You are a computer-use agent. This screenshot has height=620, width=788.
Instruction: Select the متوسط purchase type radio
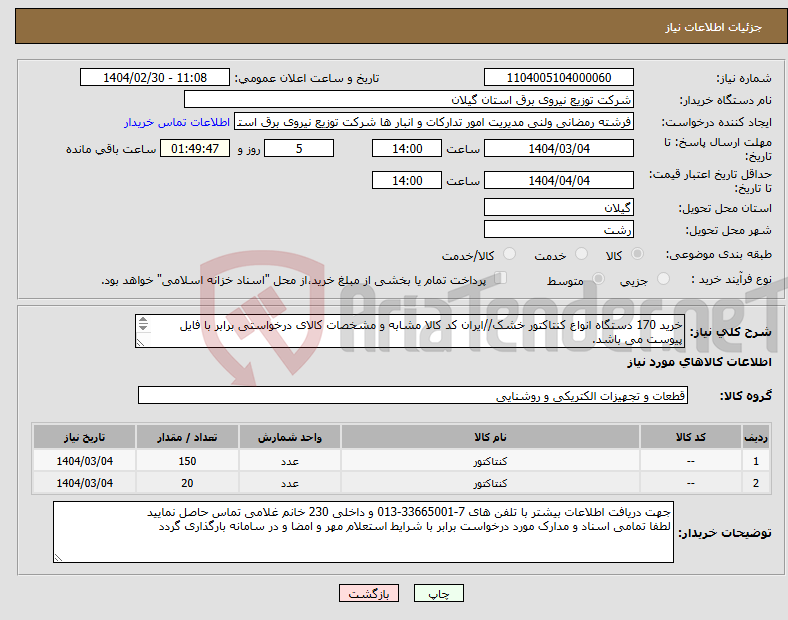pos(598,278)
